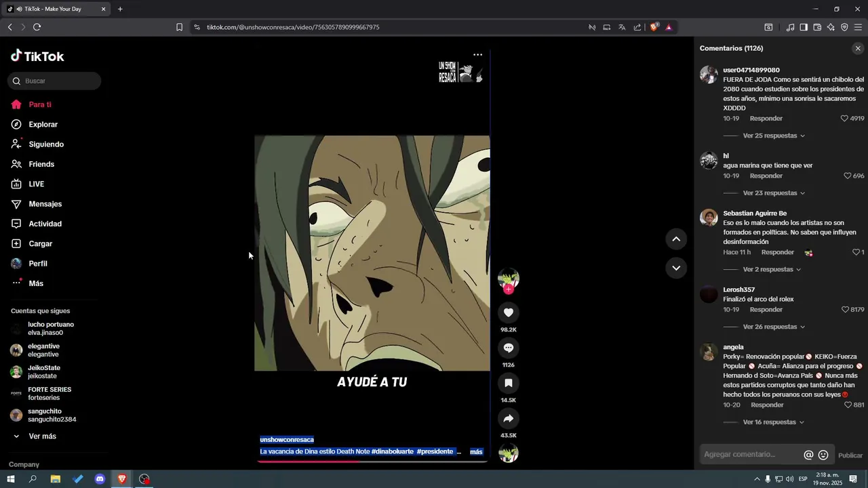Viewport: 868px width, 488px height.
Task: Open the Brave hamburger menu
Action: pos(858,27)
